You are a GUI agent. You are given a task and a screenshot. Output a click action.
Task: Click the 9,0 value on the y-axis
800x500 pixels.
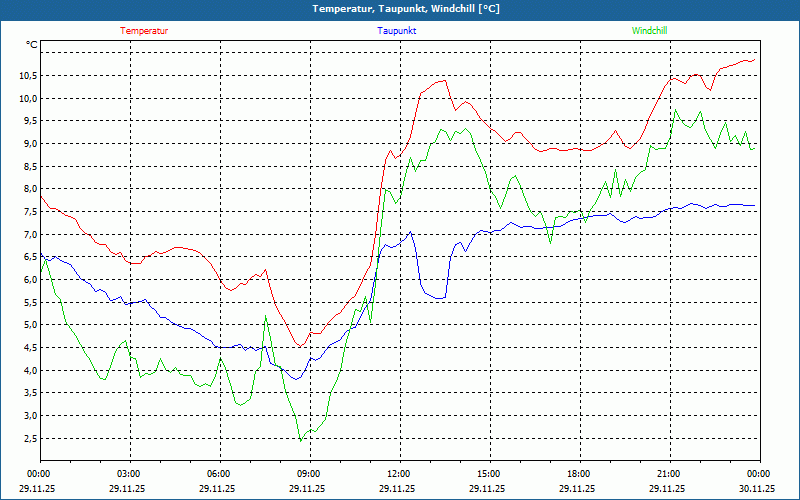coord(29,144)
